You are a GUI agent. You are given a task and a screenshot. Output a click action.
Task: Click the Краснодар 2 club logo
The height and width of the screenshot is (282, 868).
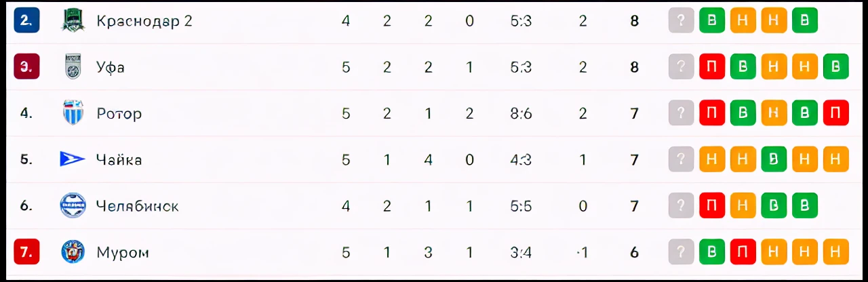[x=73, y=20]
